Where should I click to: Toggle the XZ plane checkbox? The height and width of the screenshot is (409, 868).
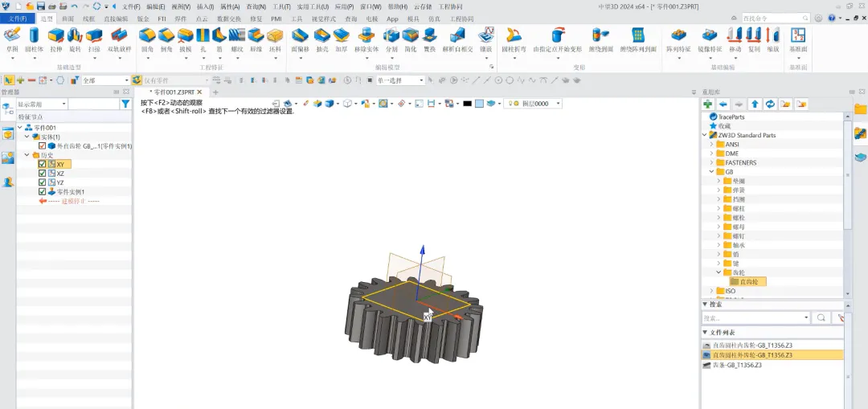click(43, 174)
